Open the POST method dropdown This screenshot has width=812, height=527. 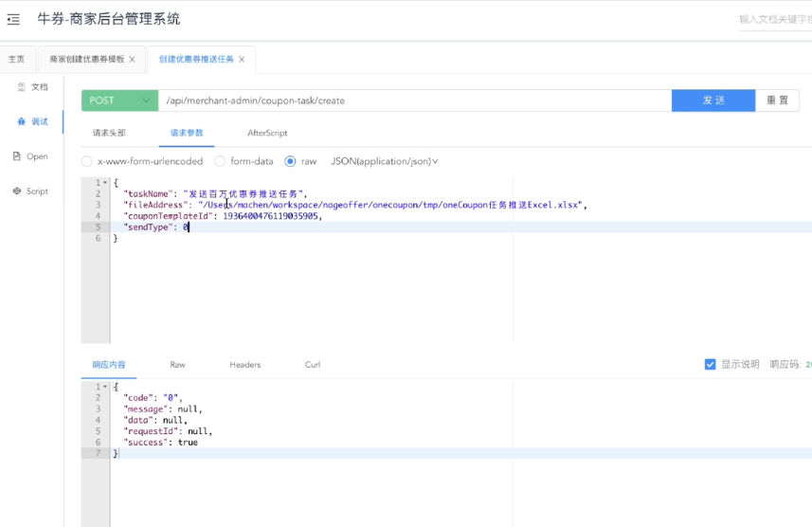pyautogui.click(x=119, y=100)
